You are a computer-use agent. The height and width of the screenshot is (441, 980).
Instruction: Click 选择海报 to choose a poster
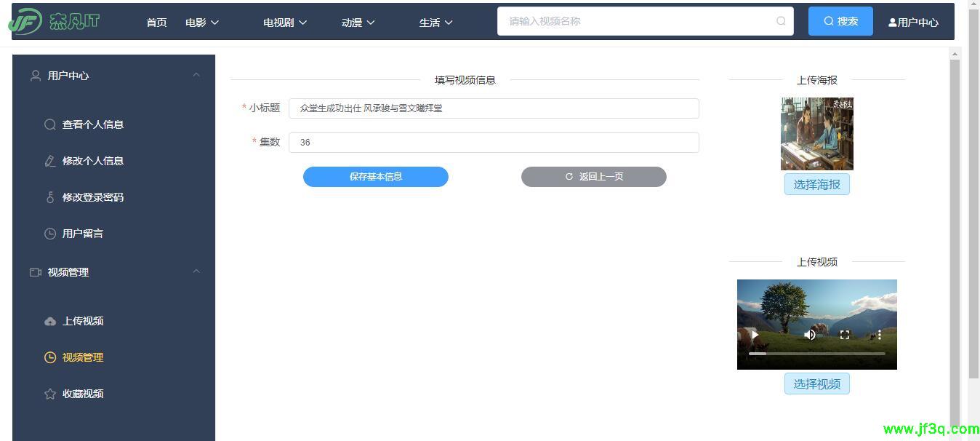point(816,184)
